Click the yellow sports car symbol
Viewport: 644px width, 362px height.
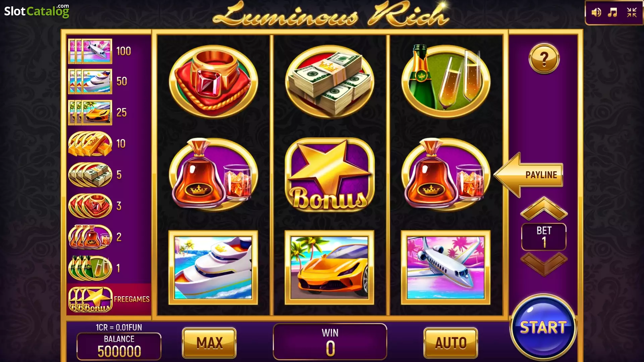click(x=329, y=267)
